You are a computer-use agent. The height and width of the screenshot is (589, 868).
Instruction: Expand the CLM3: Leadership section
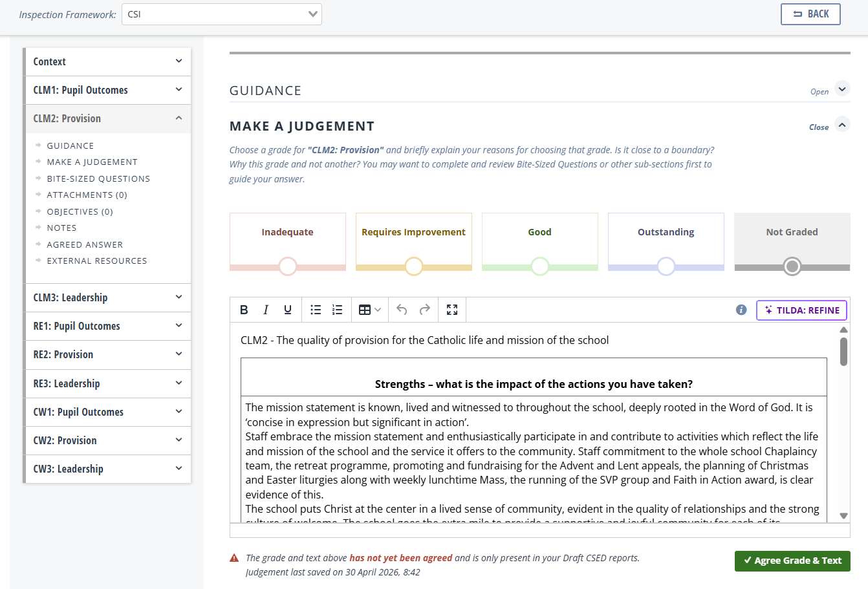pyautogui.click(x=107, y=297)
